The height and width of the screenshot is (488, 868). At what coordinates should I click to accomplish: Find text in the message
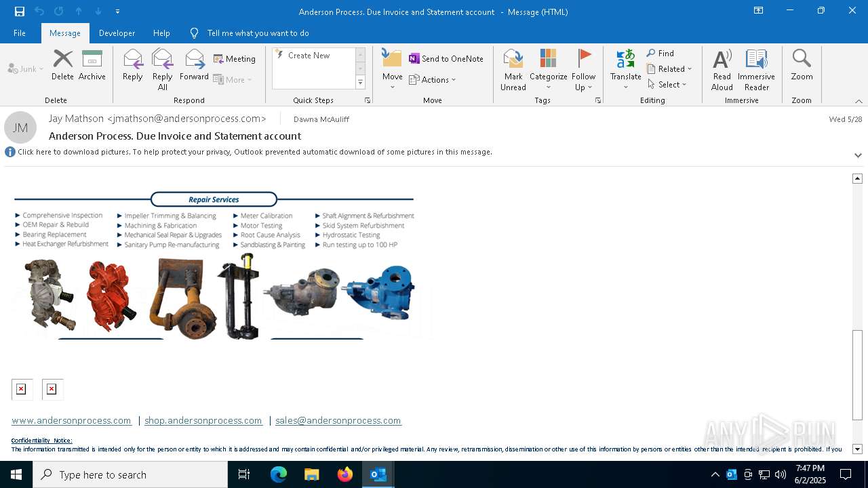point(660,54)
